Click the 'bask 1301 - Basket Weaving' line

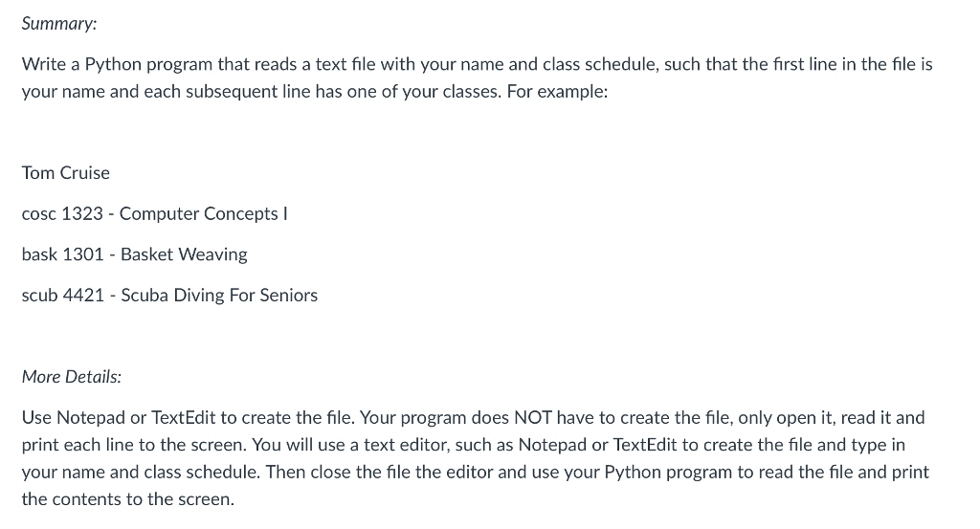pos(134,254)
